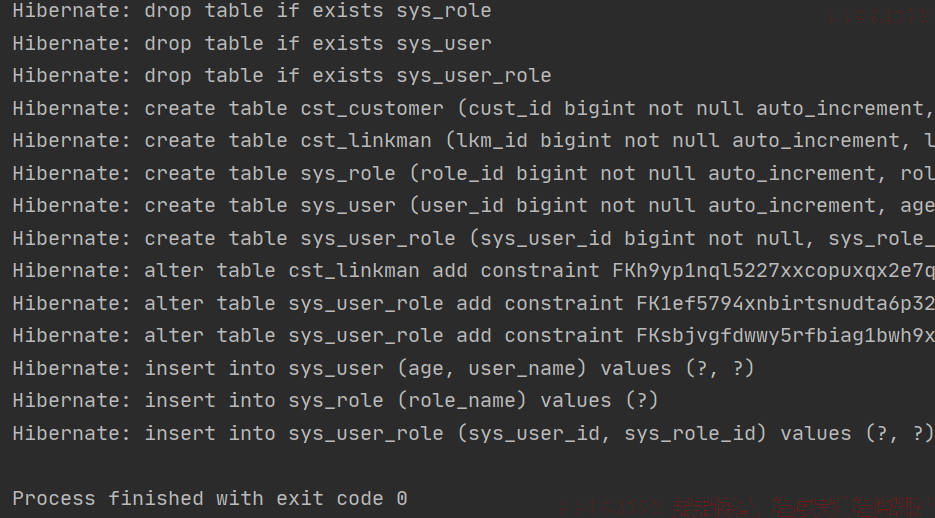Click the 'drop table if exists sys_role' line
Screen dimensions: 935x518
click(x=252, y=11)
